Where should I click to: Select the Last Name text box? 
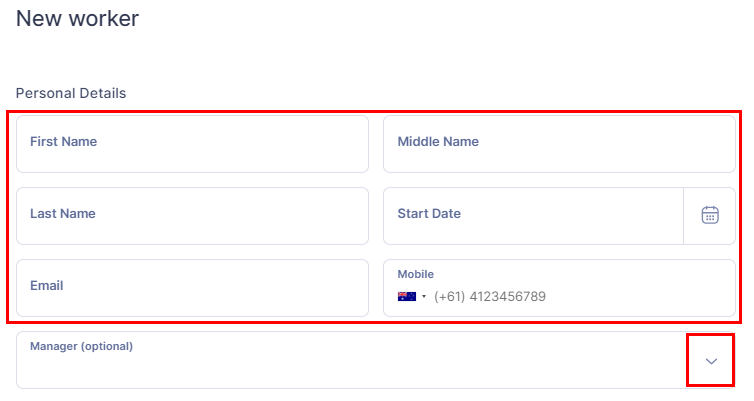click(x=192, y=216)
